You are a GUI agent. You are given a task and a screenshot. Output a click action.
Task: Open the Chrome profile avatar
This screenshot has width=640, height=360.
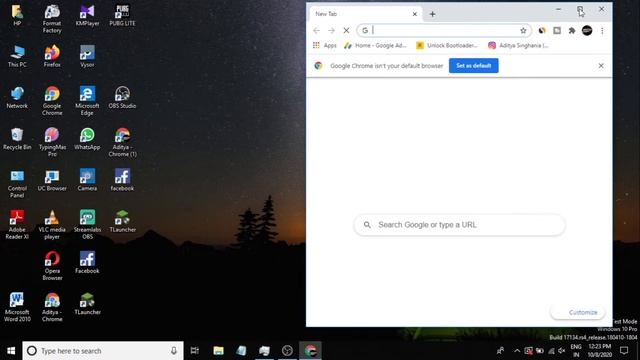point(587,31)
